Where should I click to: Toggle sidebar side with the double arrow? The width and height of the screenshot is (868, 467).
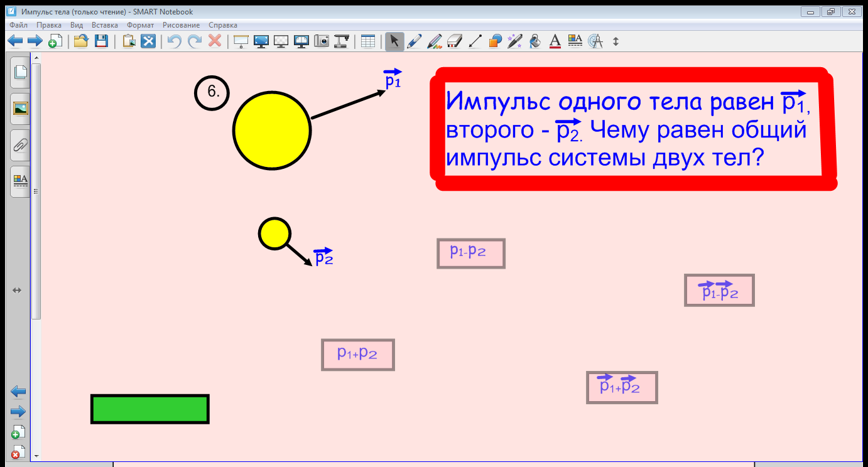pyautogui.click(x=17, y=290)
